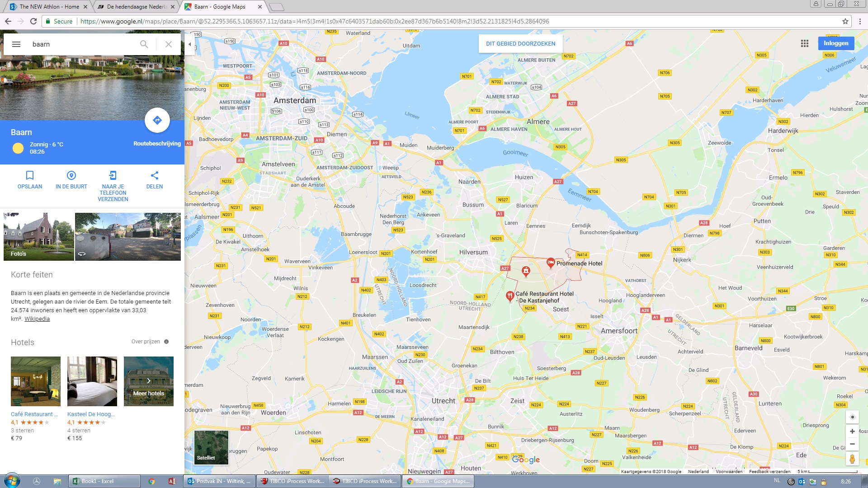Click the Kasteel De Hoog hotel name link
This screenshot has width=868, height=488.
pyautogui.click(x=91, y=414)
